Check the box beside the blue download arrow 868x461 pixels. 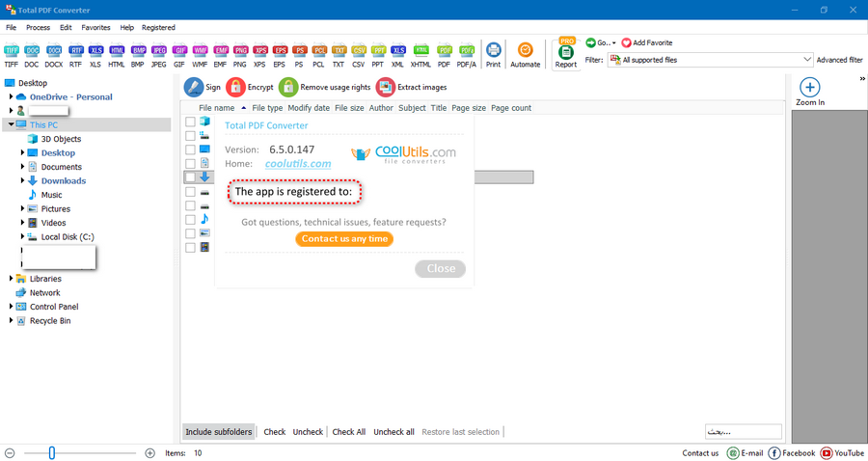tap(190, 177)
